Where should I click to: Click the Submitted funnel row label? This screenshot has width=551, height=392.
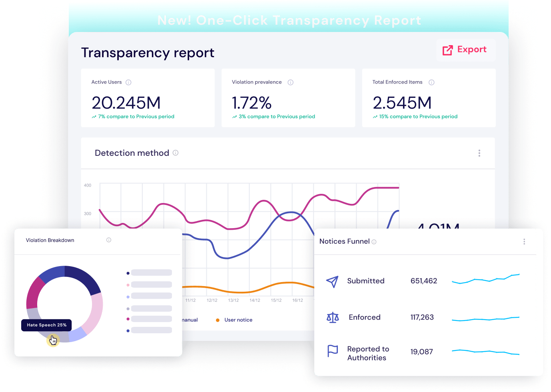pos(366,281)
